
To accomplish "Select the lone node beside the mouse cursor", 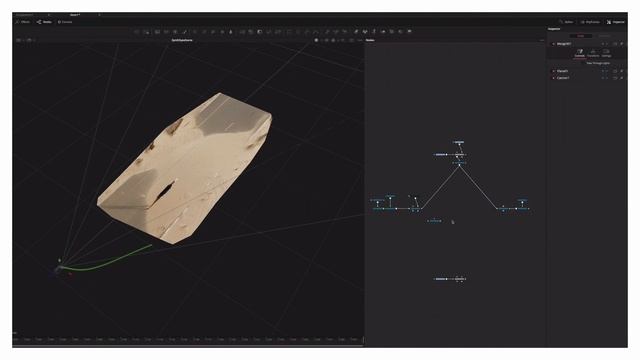I will [x=435, y=221].
